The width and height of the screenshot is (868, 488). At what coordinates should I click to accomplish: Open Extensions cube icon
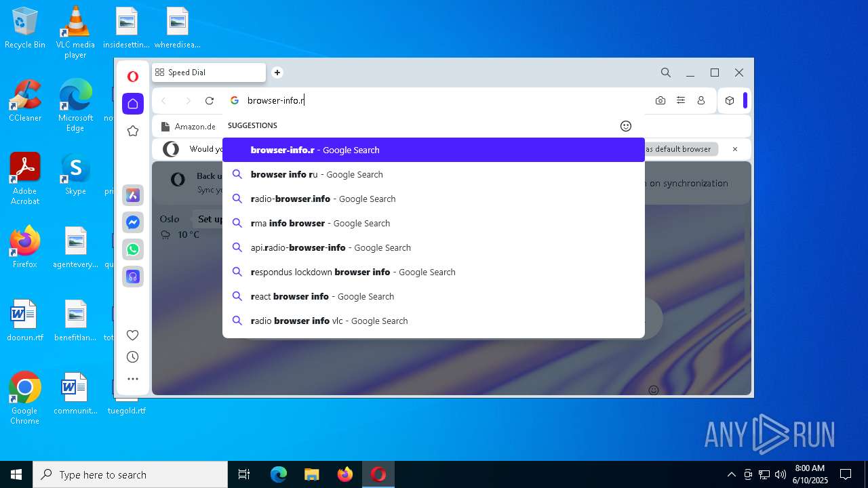pyautogui.click(x=730, y=100)
